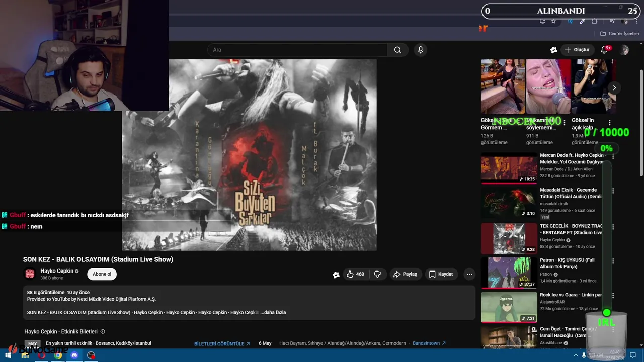Start voice search with the microphone

(x=421, y=50)
